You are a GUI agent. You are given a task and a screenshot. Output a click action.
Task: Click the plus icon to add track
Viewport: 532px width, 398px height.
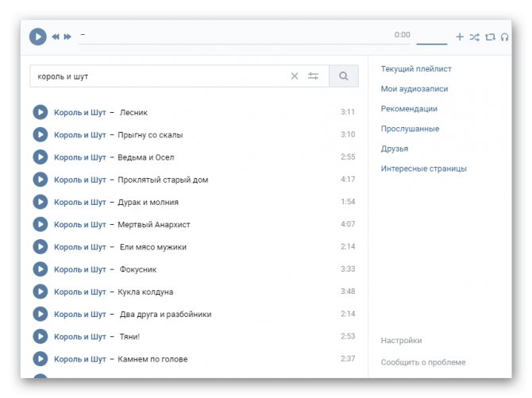[460, 37]
